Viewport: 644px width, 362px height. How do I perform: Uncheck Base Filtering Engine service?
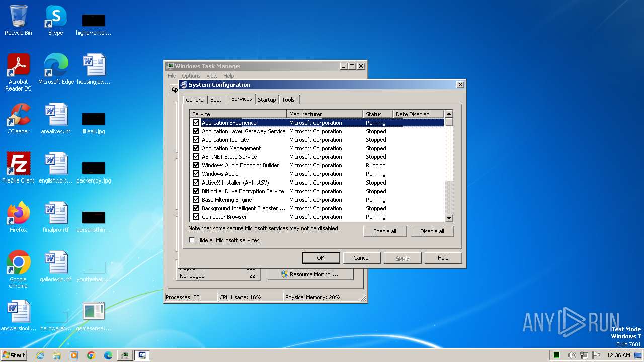(196, 200)
